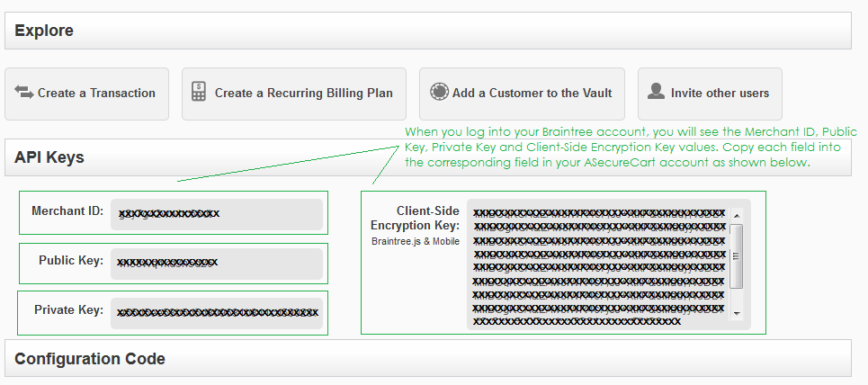Expand the Configuration Code section header
This screenshot has height=385, width=868.
(428, 358)
